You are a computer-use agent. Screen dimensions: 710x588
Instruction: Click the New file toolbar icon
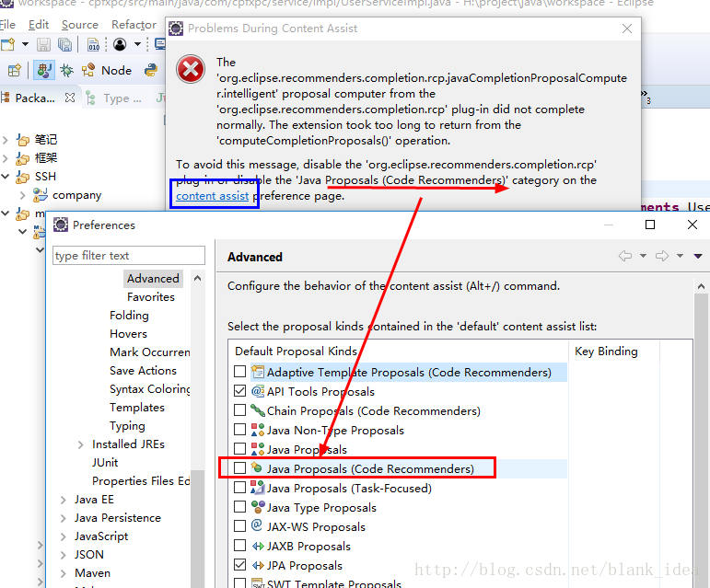click(x=8, y=44)
